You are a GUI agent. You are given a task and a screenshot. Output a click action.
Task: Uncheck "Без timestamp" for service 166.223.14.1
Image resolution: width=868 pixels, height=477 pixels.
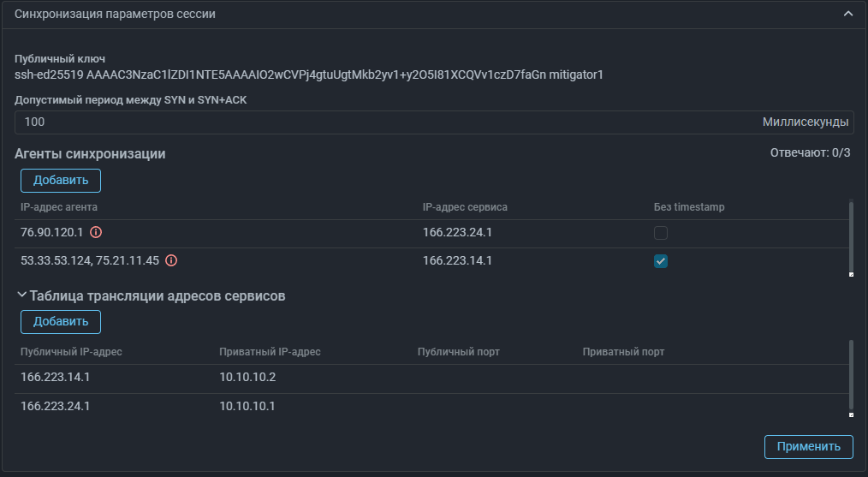pos(661,261)
